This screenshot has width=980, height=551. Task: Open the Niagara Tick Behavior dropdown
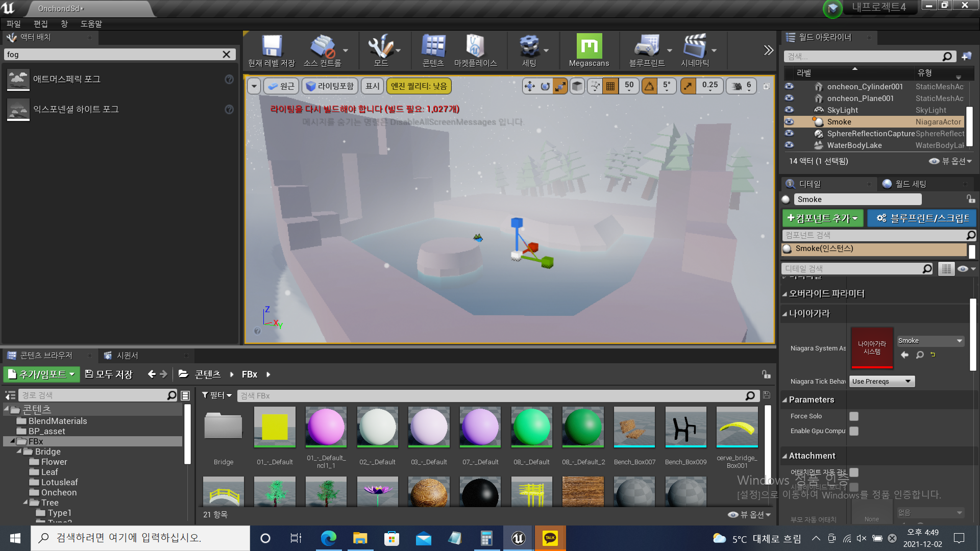click(881, 382)
